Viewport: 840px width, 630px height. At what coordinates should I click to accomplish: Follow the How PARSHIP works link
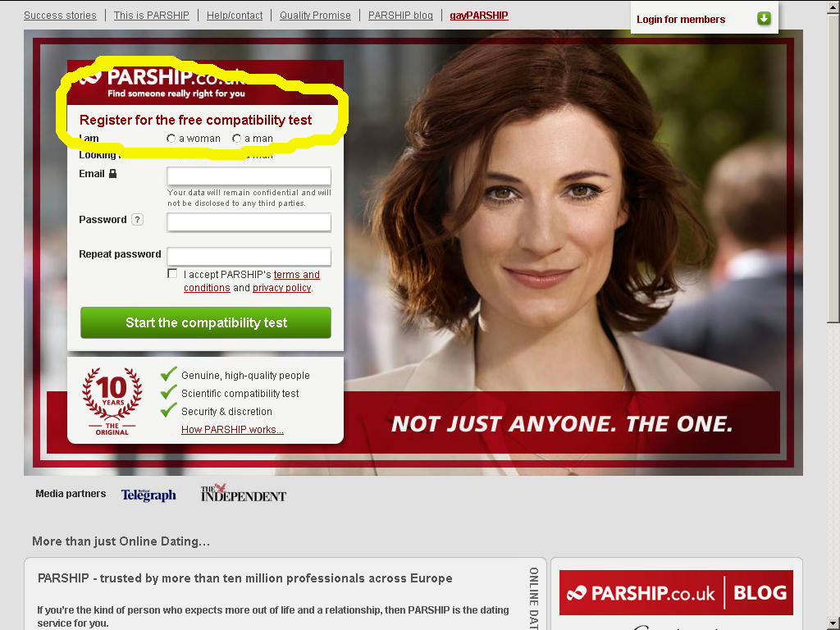pyautogui.click(x=232, y=430)
